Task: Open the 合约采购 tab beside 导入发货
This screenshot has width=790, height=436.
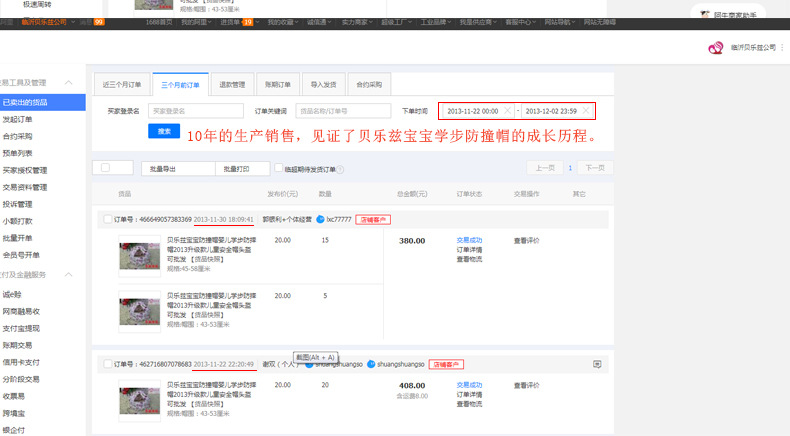Action: coord(369,85)
